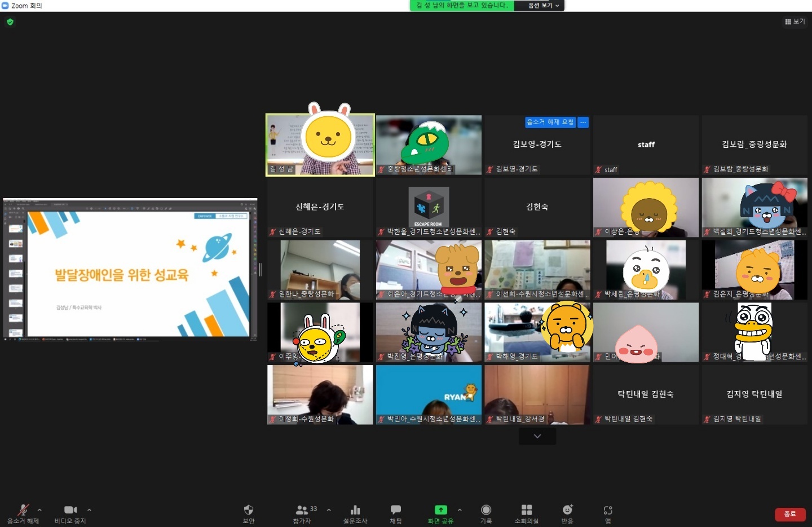
Task: Click the muted mic icon on staff tile
Action: tap(599, 169)
